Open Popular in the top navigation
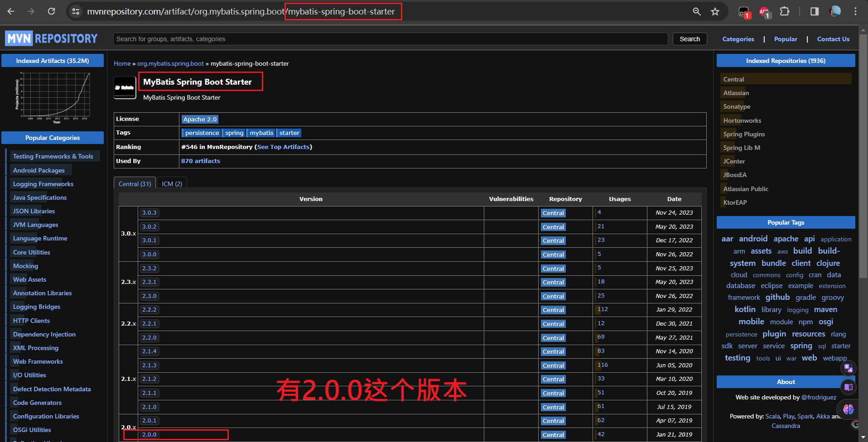Image resolution: width=868 pixels, height=442 pixels. click(786, 39)
